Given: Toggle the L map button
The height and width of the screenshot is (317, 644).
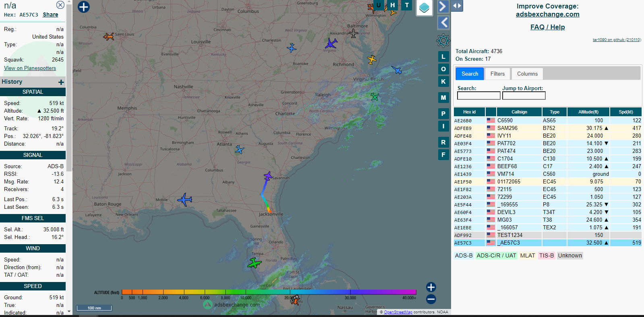Looking at the screenshot, I should click(x=443, y=57).
